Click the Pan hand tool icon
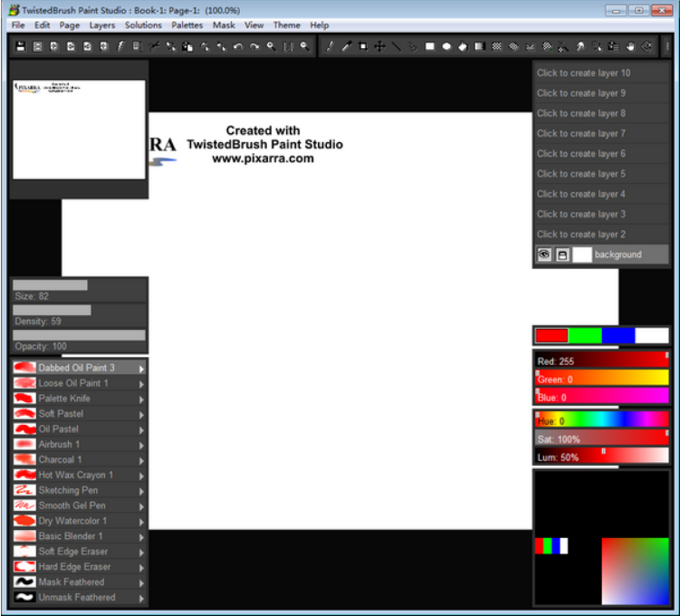This screenshot has width=680, height=616. pos(630,46)
